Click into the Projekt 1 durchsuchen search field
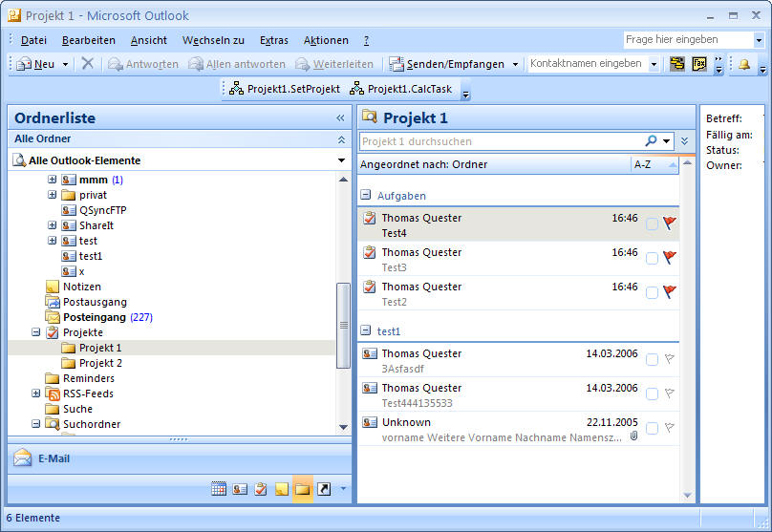The width and height of the screenshot is (772, 532). (x=497, y=140)
